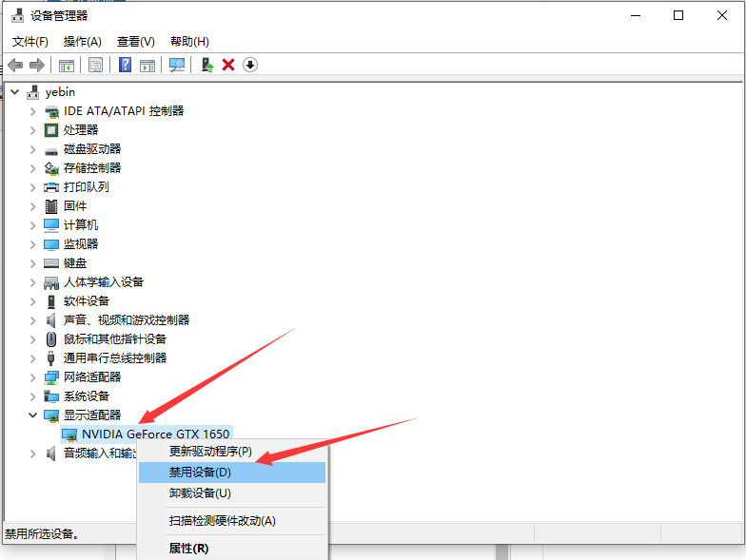Screen dimensions: 746x560
Task: Open the 文件(F) menu
Action: [30, 42]
